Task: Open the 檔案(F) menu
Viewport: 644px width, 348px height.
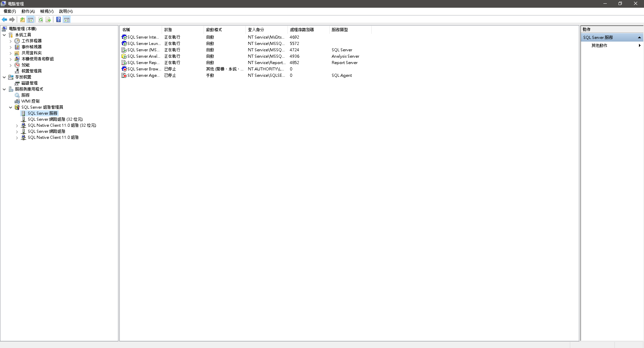Action: 10,11
